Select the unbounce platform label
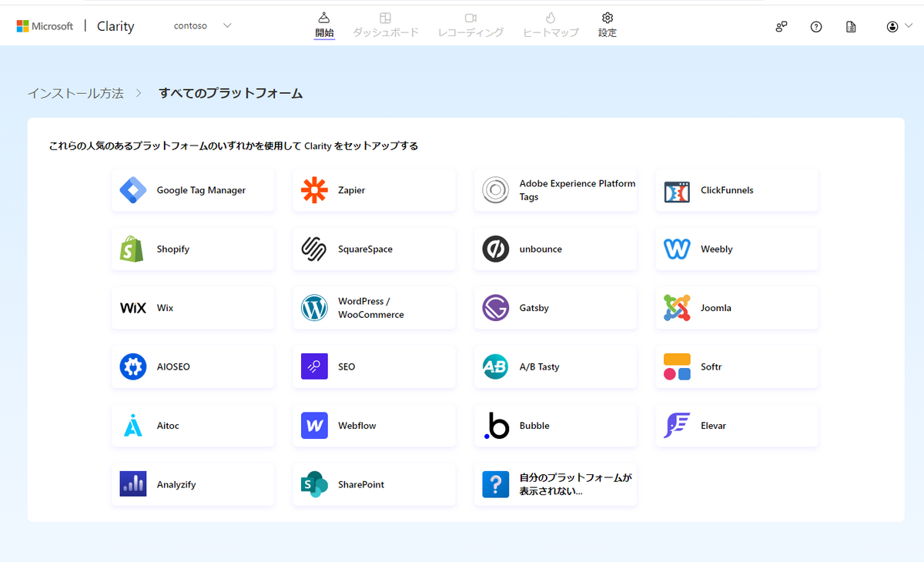Viewport: 924px width, 562px height. tap(541, 249)
